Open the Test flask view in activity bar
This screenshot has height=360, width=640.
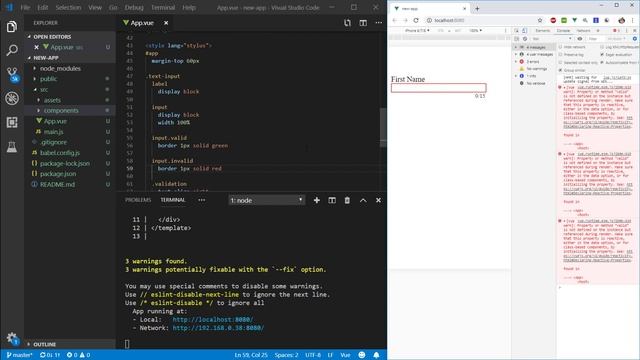tap(12, 147)
